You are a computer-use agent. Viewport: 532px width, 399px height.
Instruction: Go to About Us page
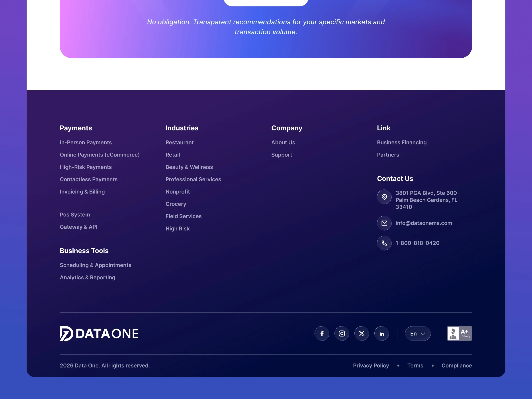[283, 142]
